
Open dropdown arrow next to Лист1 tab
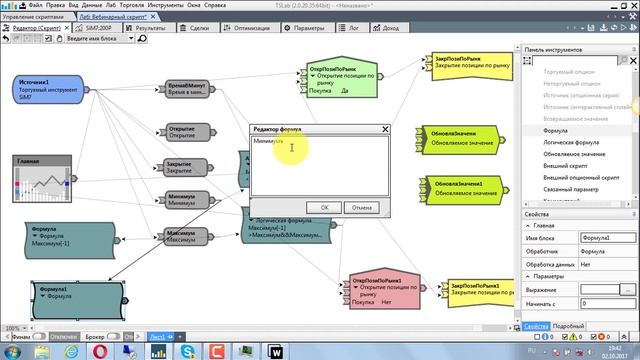click(x=180, y=337)
